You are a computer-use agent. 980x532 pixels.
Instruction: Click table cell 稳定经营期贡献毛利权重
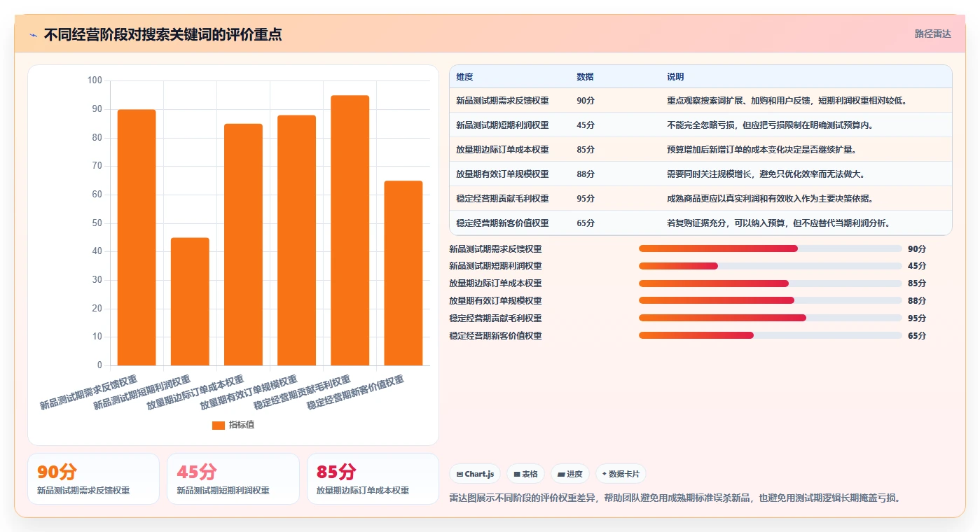[x=502, y=199]
